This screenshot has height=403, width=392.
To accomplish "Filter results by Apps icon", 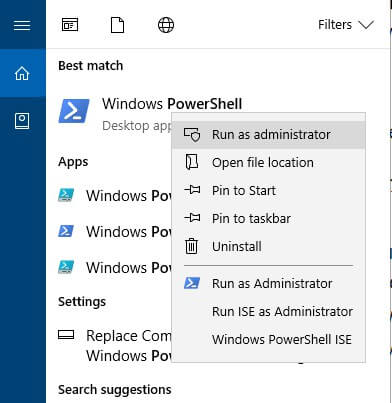I will click(70, 25).
